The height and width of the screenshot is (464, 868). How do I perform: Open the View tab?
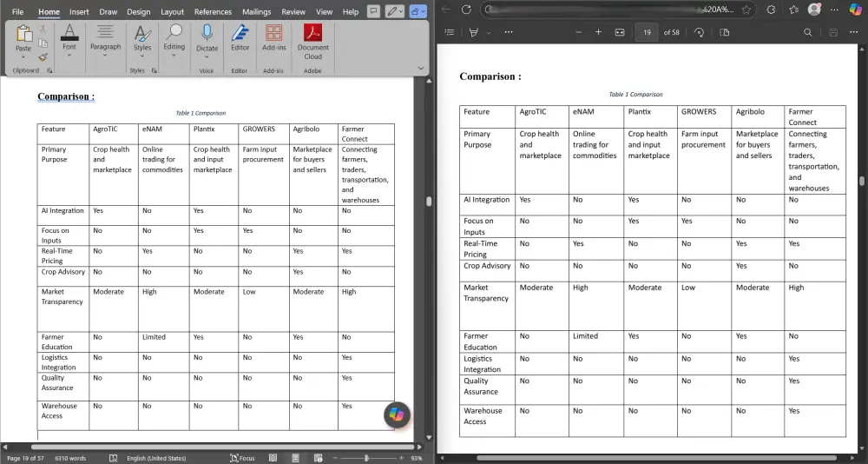(325, 11)
